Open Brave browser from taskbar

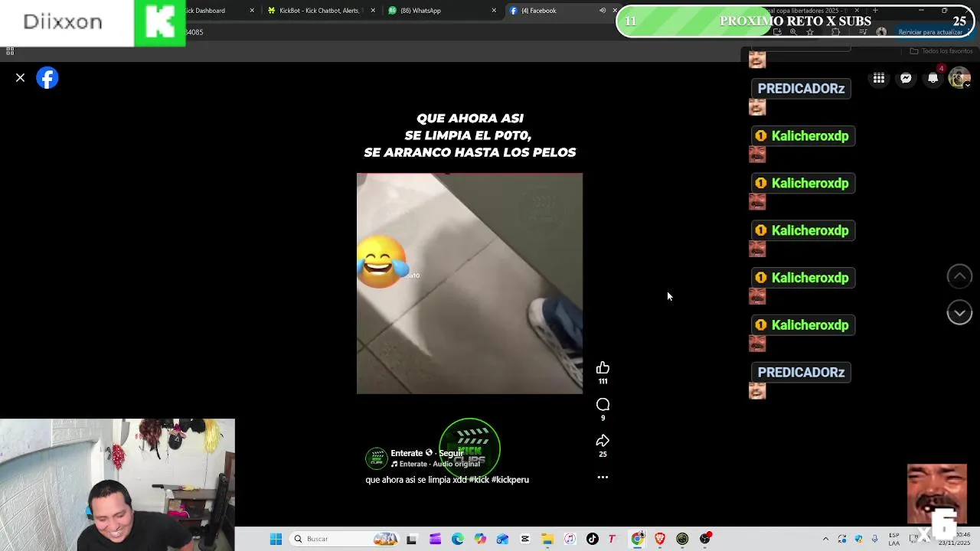pos(660,539)
